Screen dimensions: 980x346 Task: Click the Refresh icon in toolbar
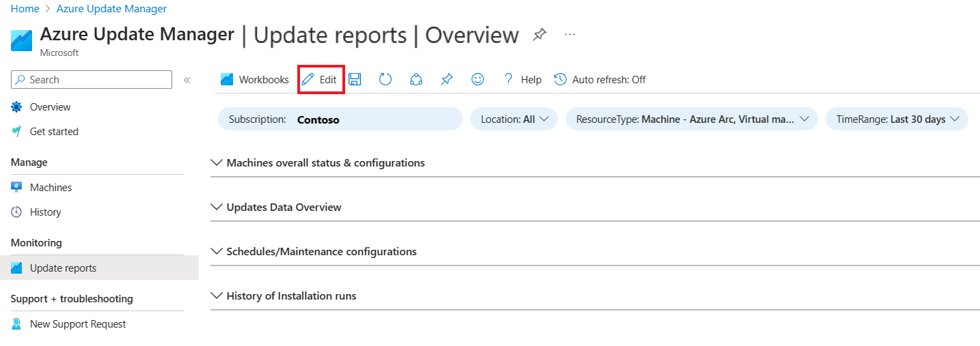point(385,80)
